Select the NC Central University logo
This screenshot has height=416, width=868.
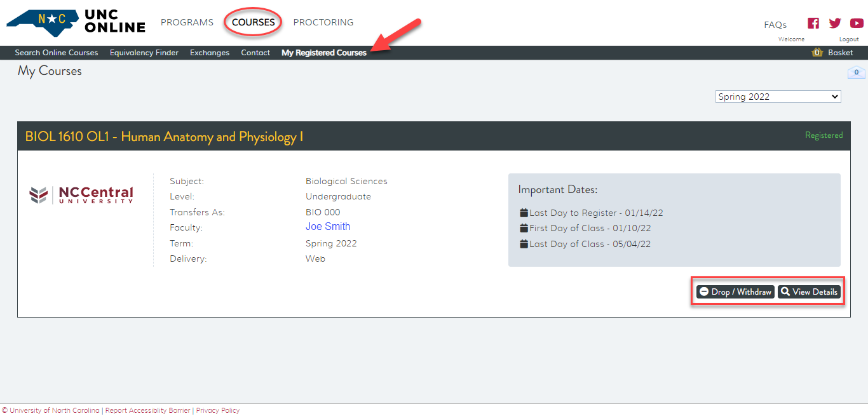pyautogui.click(x=81, y=194)
